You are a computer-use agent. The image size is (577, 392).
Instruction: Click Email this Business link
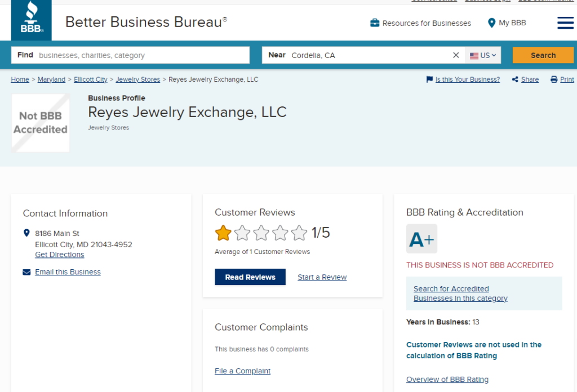click(x=68, y=272)
